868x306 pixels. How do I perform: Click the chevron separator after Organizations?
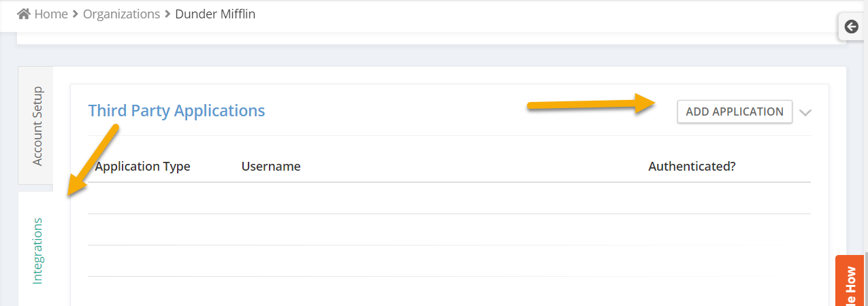click(167, 14)
